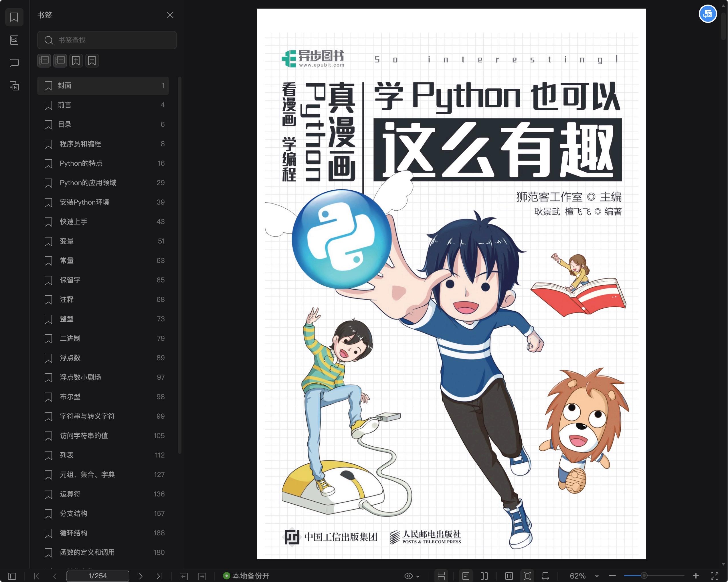The height and width of the screenshot is (582, 728).
Task: Add a new bookmark with the plus-bookmark icon
Action: (76, 61)
